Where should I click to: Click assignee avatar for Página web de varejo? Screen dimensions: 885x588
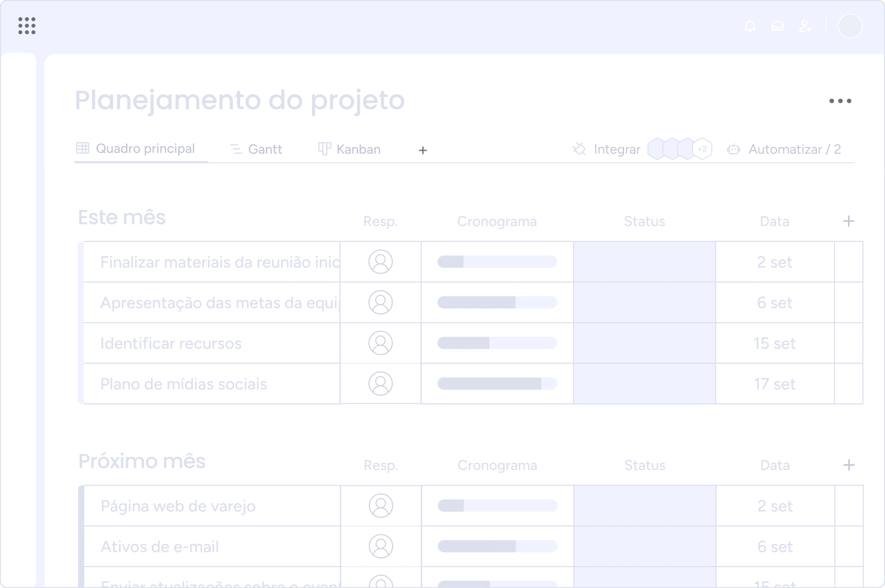pos(381,506)
